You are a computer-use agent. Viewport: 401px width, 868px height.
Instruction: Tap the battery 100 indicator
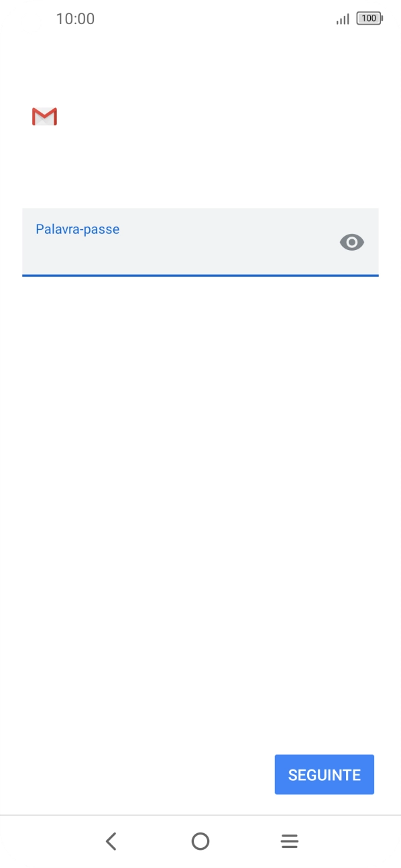369,19
